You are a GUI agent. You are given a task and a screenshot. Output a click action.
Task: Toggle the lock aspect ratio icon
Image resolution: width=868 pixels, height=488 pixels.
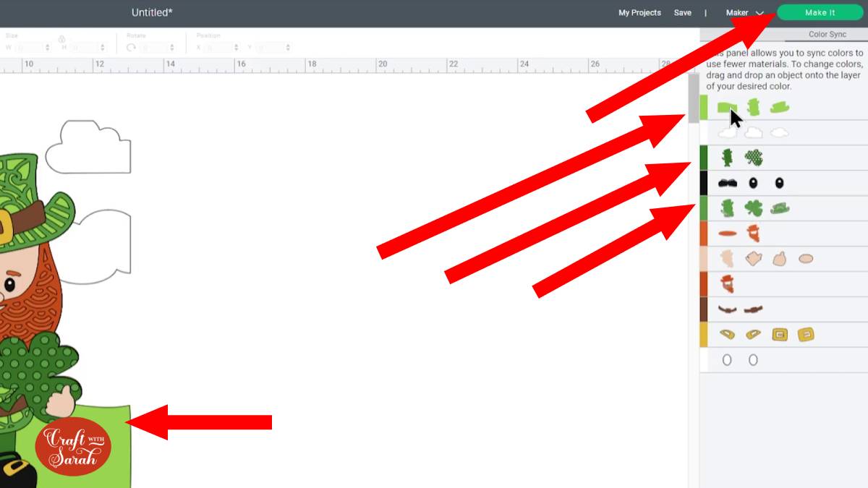pyautogui.click(x=61, y=40)
